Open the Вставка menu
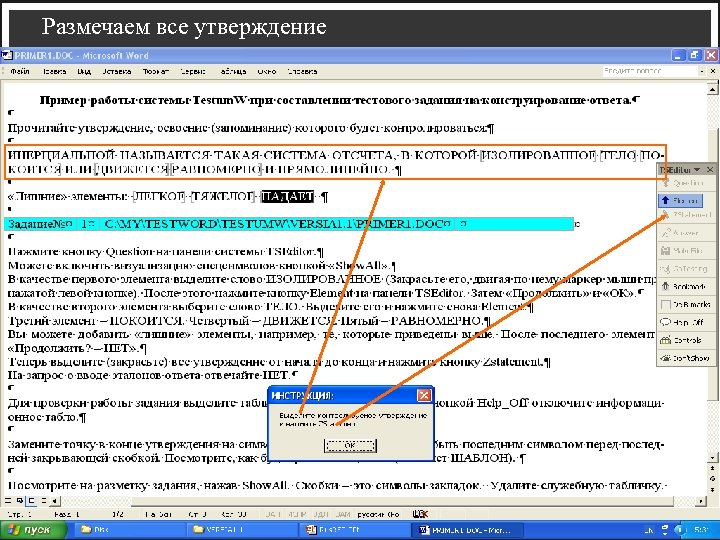 117,72
